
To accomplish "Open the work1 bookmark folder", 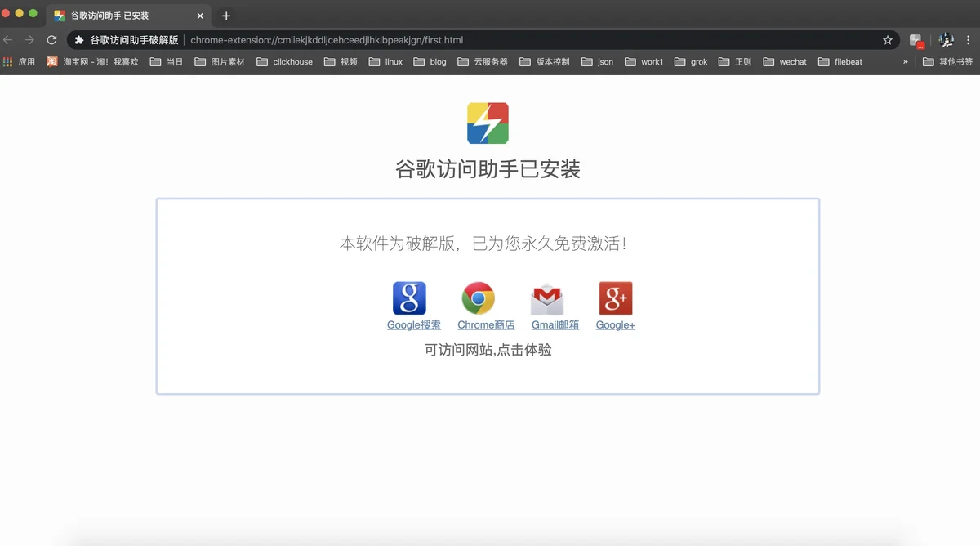I will (644, 62).
